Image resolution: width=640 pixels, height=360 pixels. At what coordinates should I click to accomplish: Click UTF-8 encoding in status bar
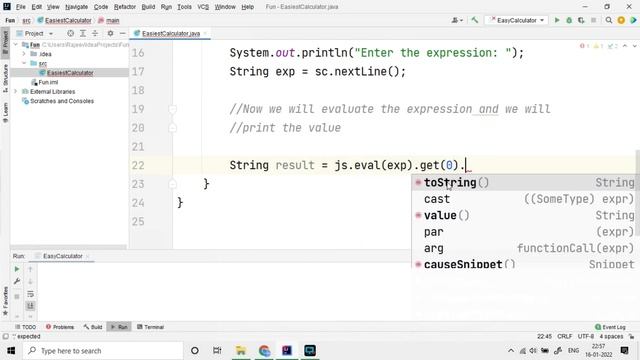click(586, 336)
